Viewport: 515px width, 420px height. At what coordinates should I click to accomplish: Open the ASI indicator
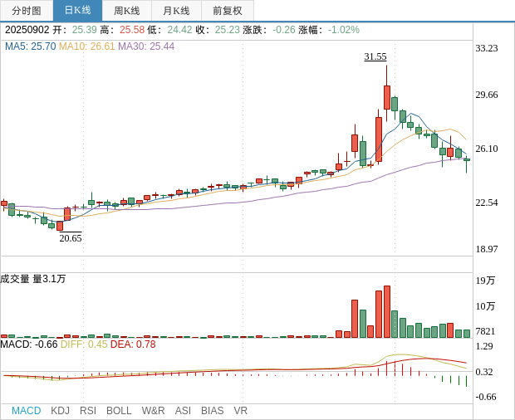pos(183,411)
